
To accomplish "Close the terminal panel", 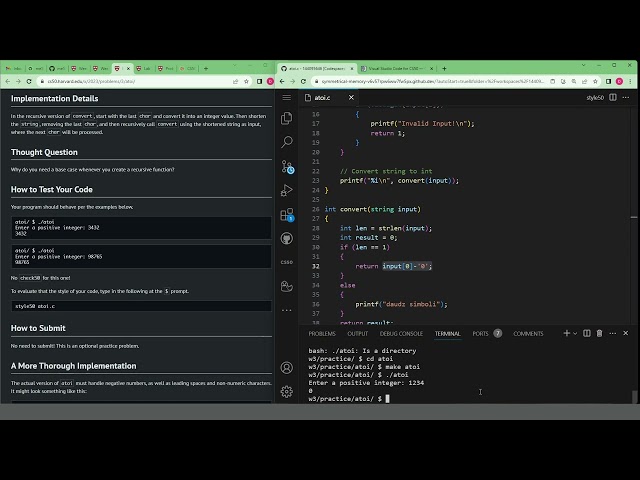I will 626,333.
